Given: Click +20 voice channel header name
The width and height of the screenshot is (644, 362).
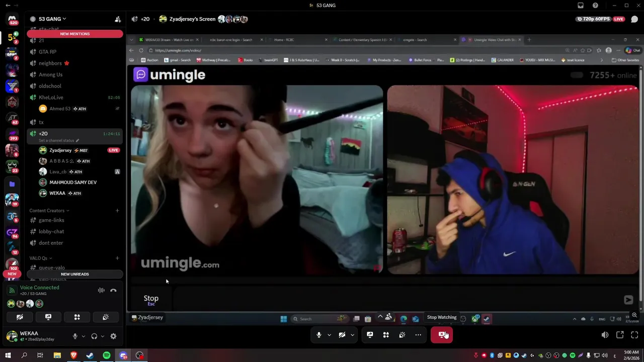Looking at the screenshot, I should (145, 19).
